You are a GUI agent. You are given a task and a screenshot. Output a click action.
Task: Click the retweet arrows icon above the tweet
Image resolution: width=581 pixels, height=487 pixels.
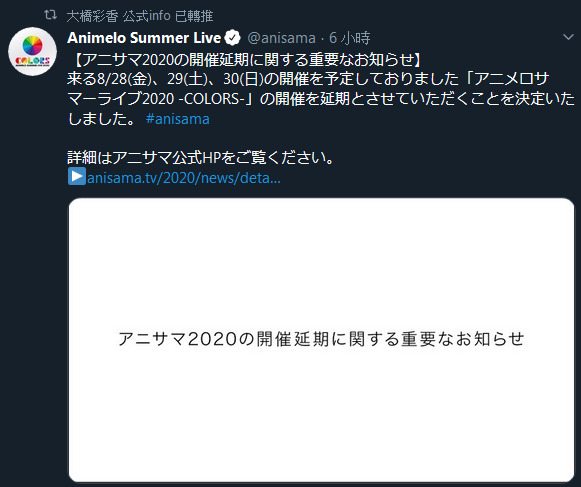[x=50, y=15]
